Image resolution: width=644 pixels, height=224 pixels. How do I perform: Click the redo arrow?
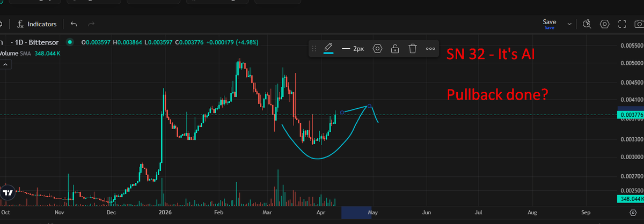(x=91, y=24)
